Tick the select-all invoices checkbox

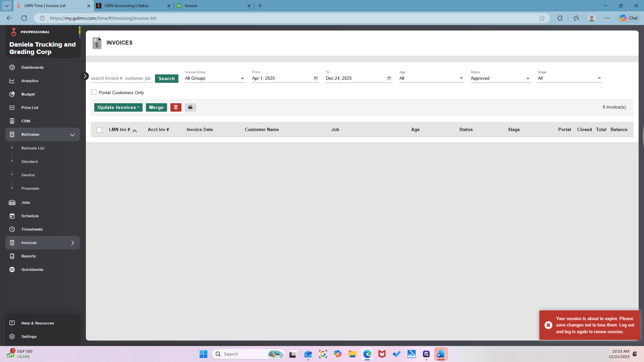[99, 130]
